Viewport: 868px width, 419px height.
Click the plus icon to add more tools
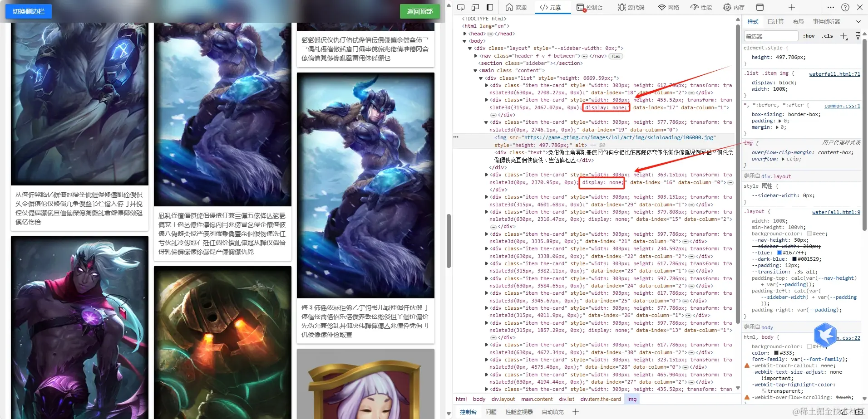pos(792,7)
